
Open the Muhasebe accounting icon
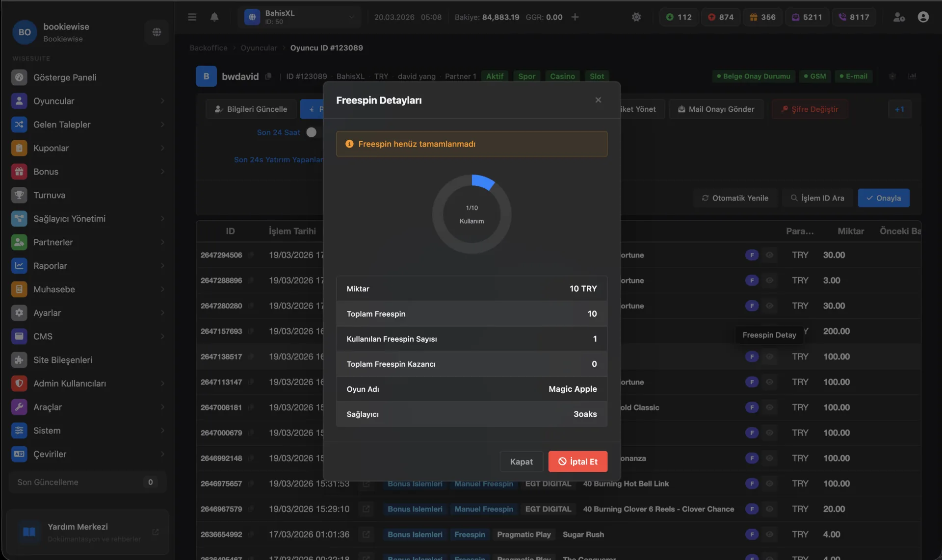19,289
